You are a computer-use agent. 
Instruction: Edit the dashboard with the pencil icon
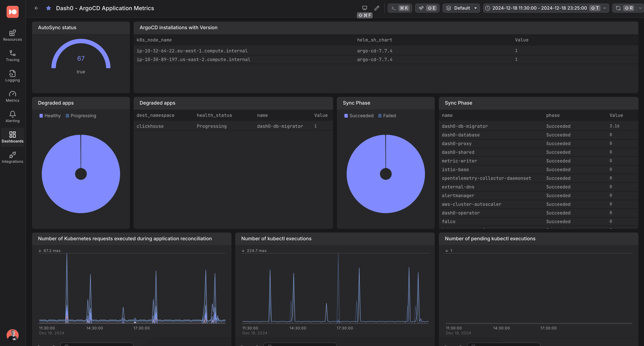click(x=377, y=8)
